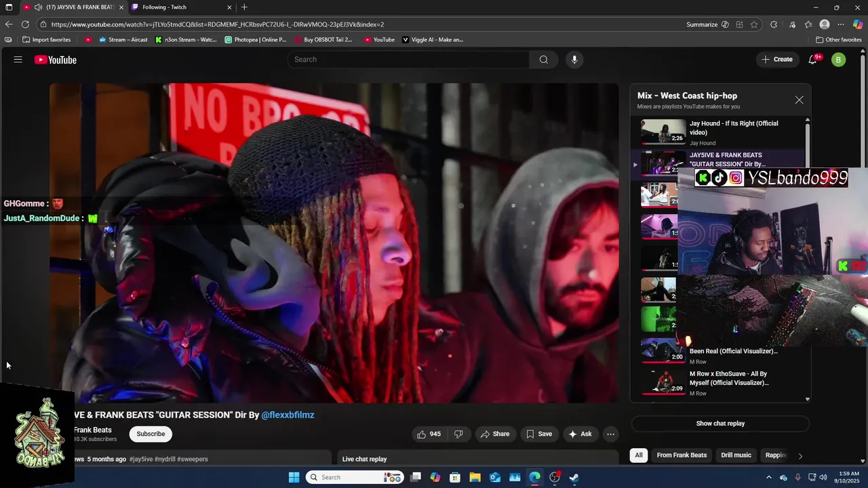The width and height of the screenshot is (868, 488).
Task: Click the Ask button below the video
Action: coord(580,434)
